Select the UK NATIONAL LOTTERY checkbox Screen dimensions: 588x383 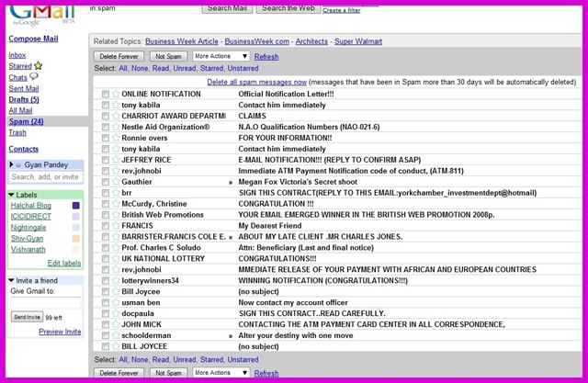tap(106, 259)
